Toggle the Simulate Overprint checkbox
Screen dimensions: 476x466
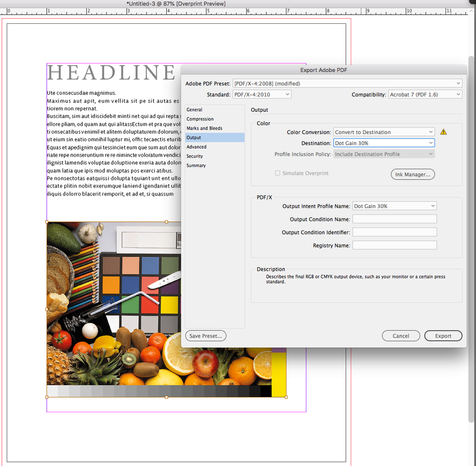[x=277, y=173]
